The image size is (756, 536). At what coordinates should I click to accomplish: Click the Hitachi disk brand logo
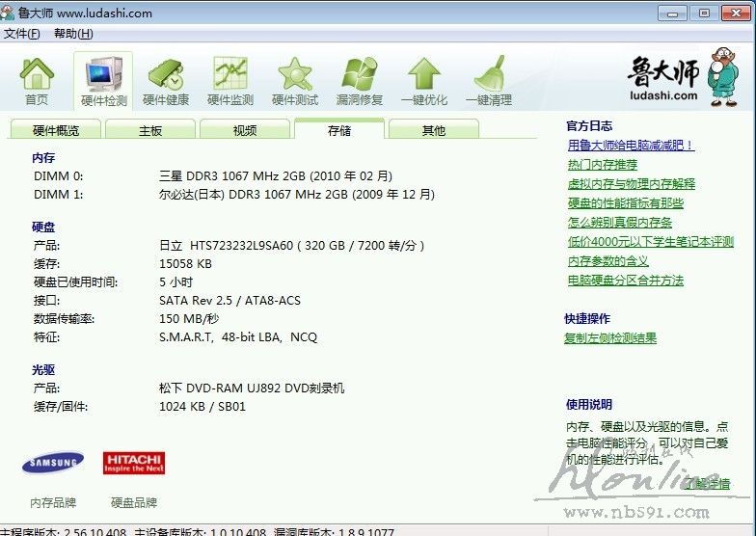tap(134, 463)
